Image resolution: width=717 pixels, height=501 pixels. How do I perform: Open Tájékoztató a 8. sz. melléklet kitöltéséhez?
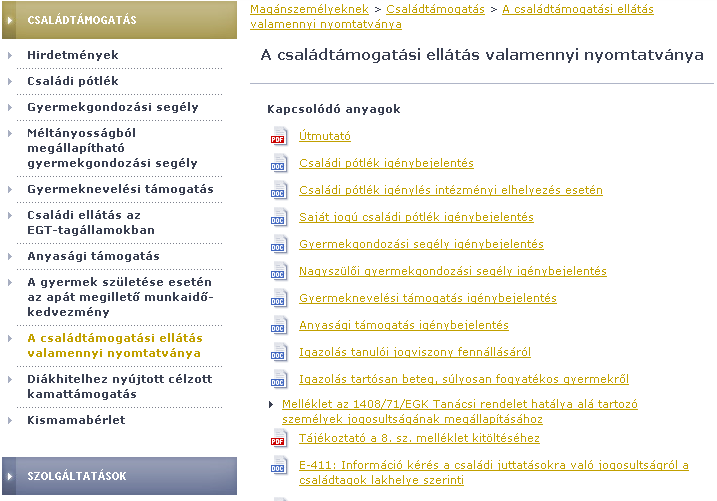click(419, 438)
